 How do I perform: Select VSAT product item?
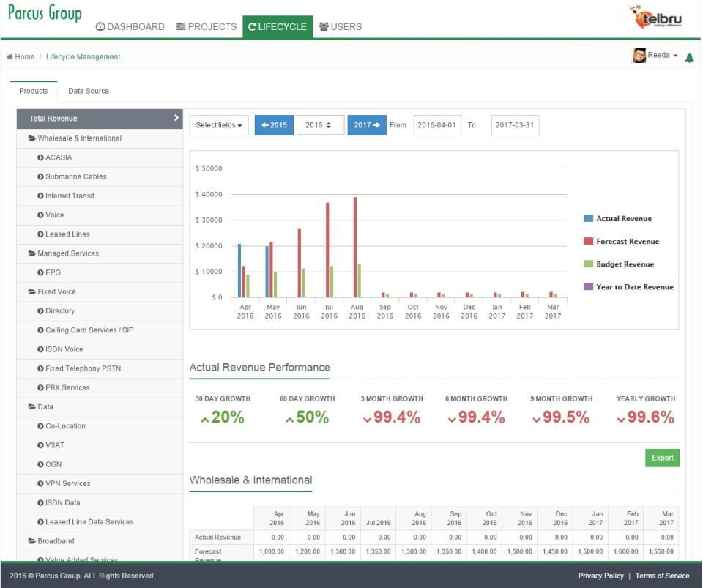100,445
